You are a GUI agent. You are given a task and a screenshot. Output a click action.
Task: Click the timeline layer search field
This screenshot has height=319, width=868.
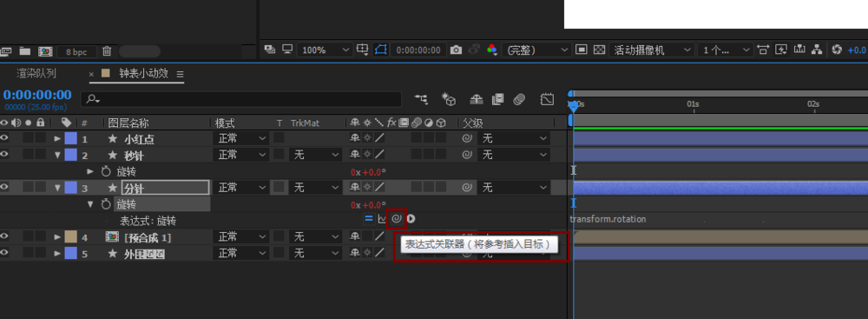click(241, 99)
